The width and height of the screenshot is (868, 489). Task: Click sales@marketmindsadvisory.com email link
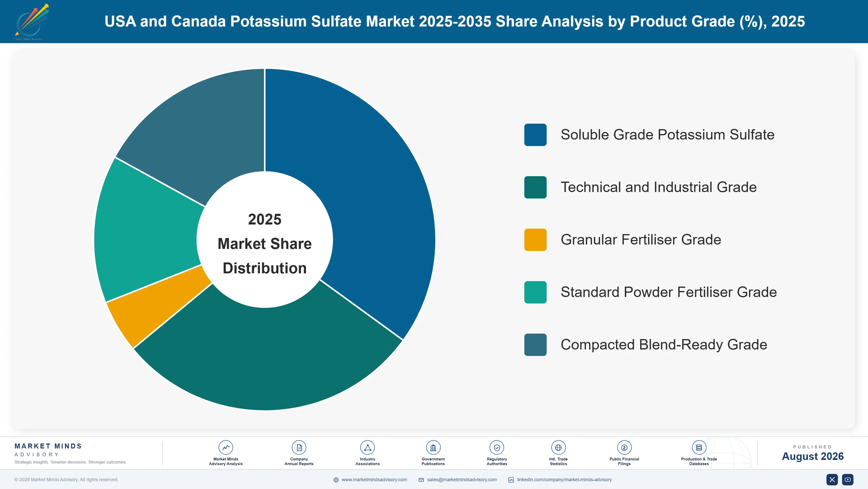462,480
